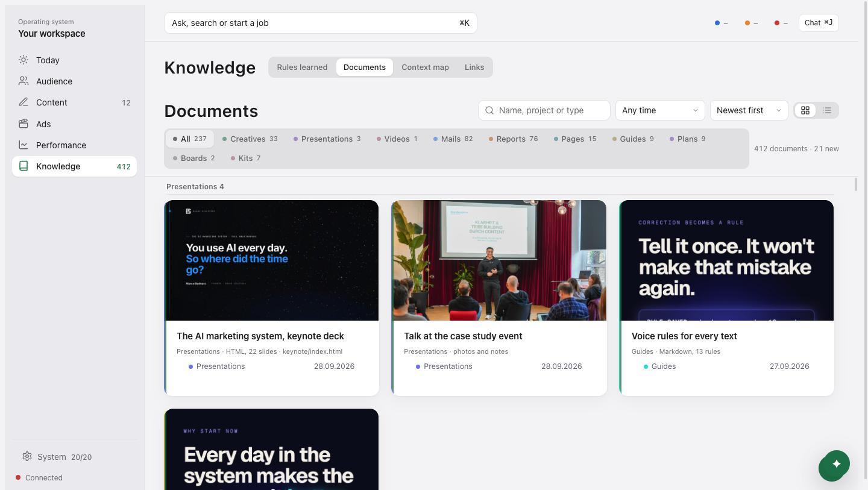868x490 pixels.
Task: Expand the Newest first sort dropdown
Action: 749,110
